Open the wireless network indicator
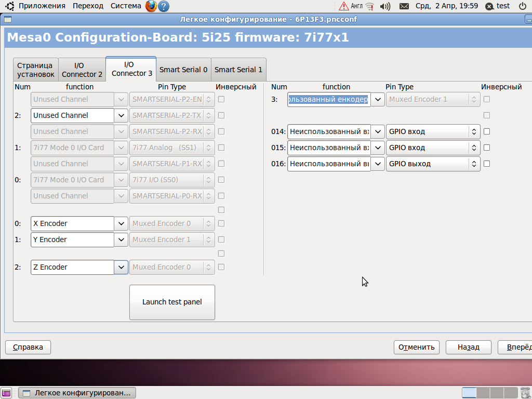The image size is (532, 399). (370, 6)
